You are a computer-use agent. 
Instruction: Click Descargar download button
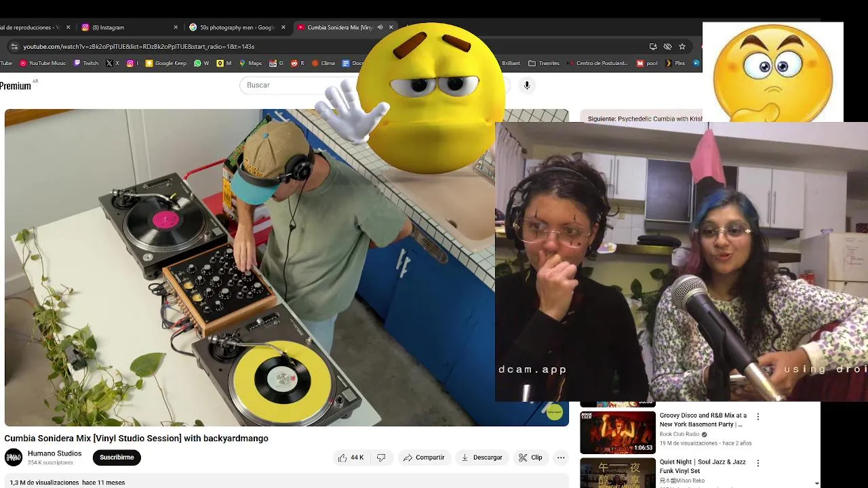click(481, 457)
